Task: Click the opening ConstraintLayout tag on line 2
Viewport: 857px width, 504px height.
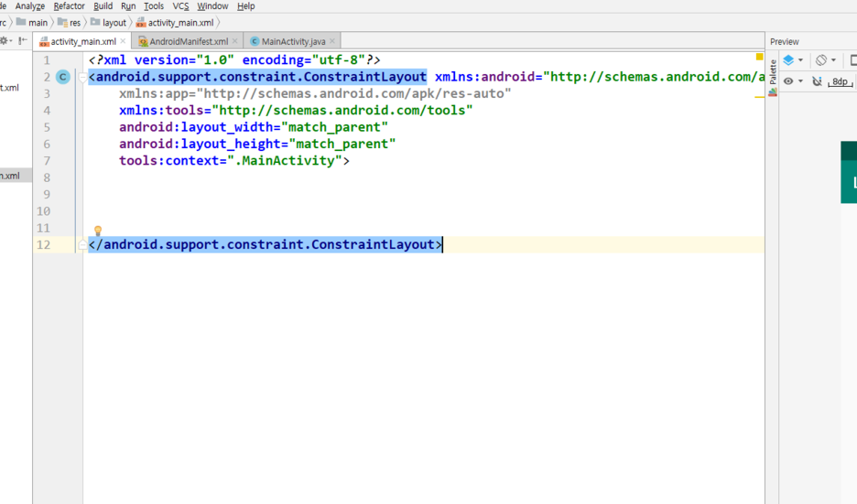Action: coord(257,77)
